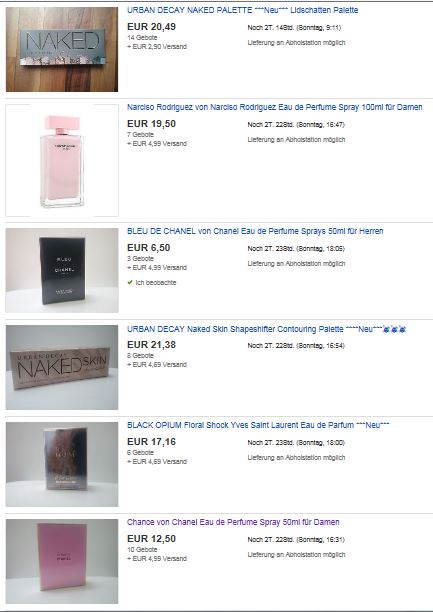Click the 10 Gebote text on Chance listing
The height and width of the screenshot is (612, 433).
(142, 550)
